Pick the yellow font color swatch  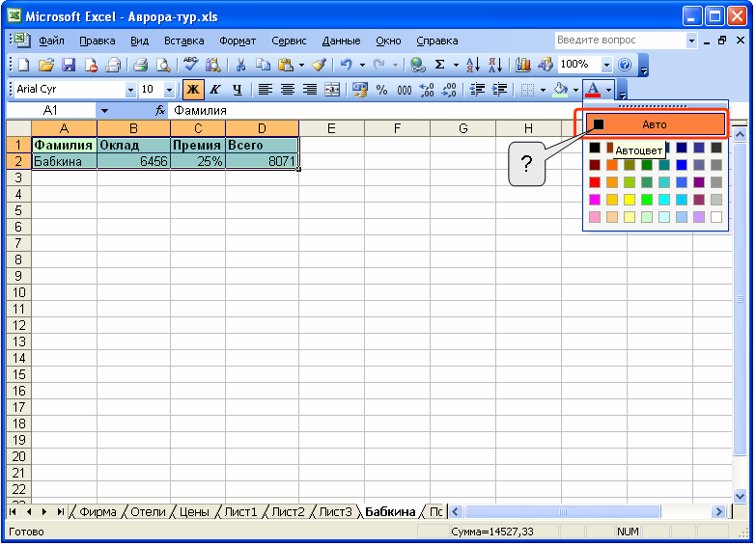(x=630, y=200)
